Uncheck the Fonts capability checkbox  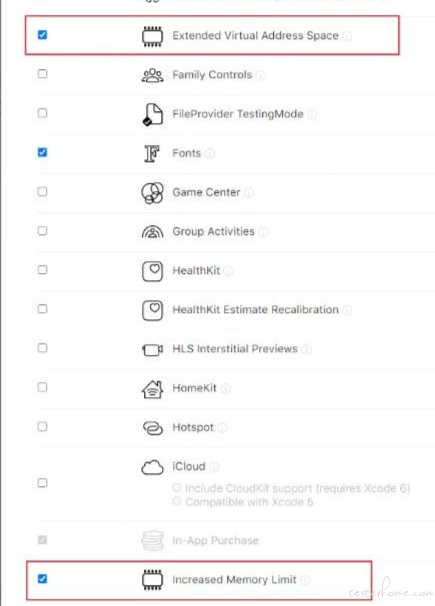pos(42,152)
